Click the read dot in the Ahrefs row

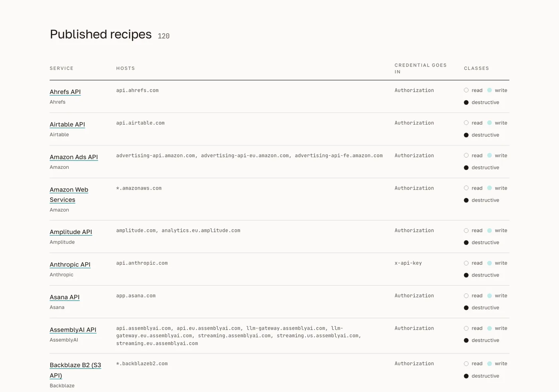click(x=466, y=90)
